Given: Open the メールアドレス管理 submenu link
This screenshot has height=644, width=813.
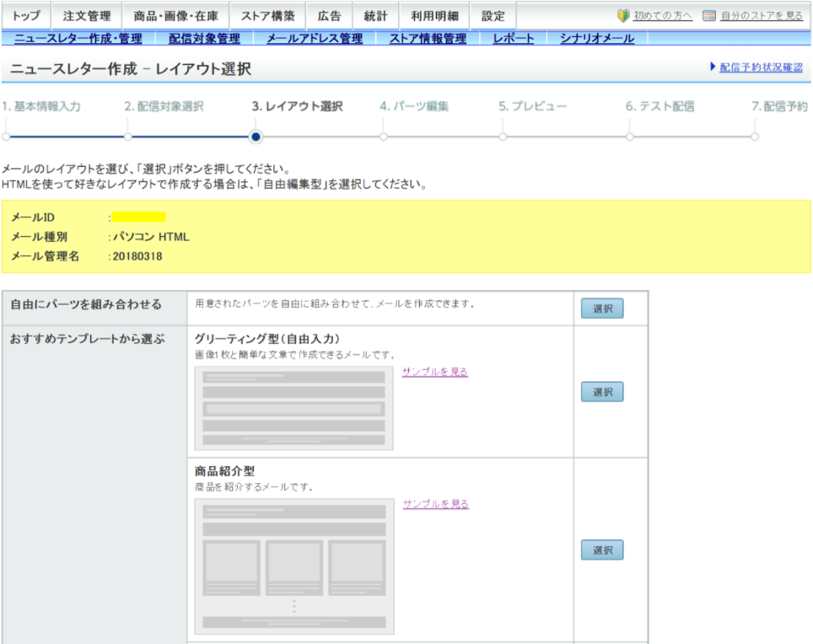Looking at the screenshot, I should [314, 39].
